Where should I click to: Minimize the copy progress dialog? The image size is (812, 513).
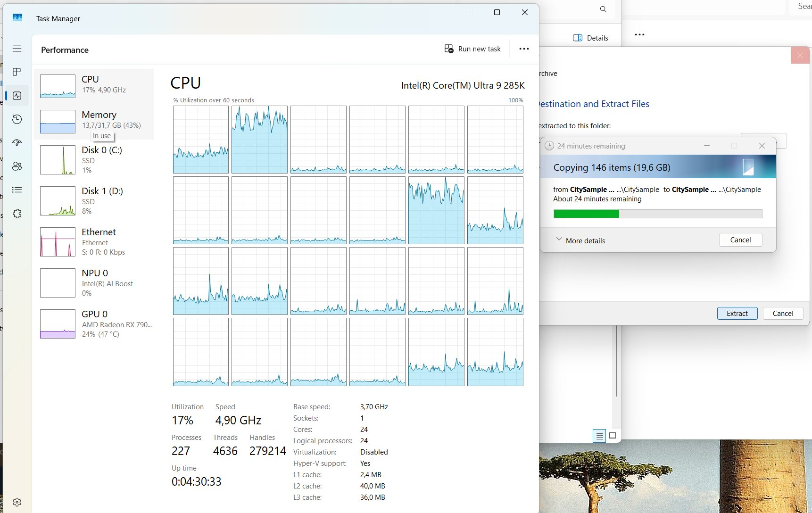(707, 146)
